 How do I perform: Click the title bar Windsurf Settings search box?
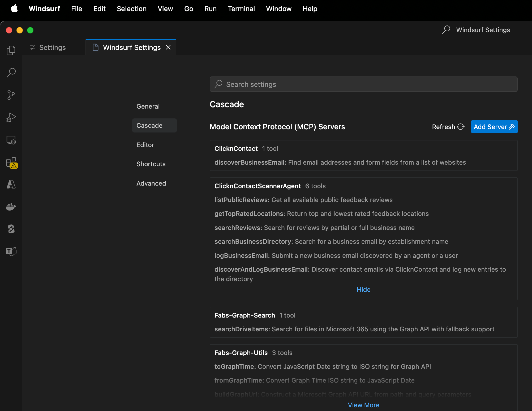pyautogui.click(x=483, y=30)
